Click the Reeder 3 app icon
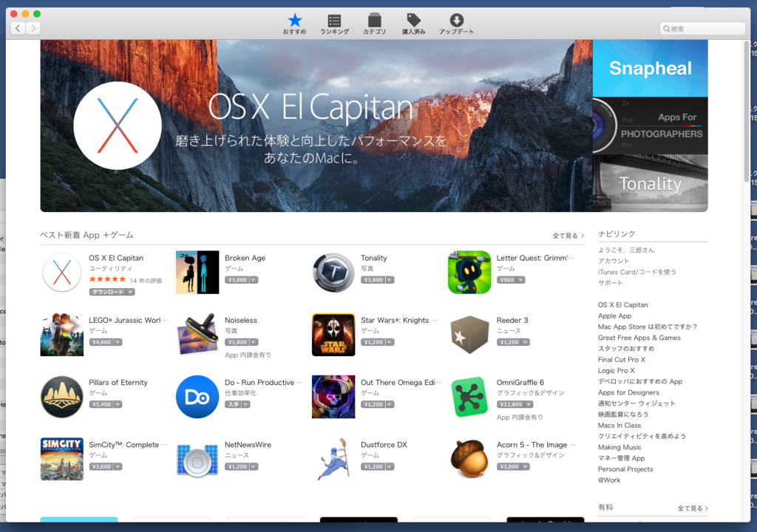This screenshot has width=757, height=532. click(x=469, y=335)
